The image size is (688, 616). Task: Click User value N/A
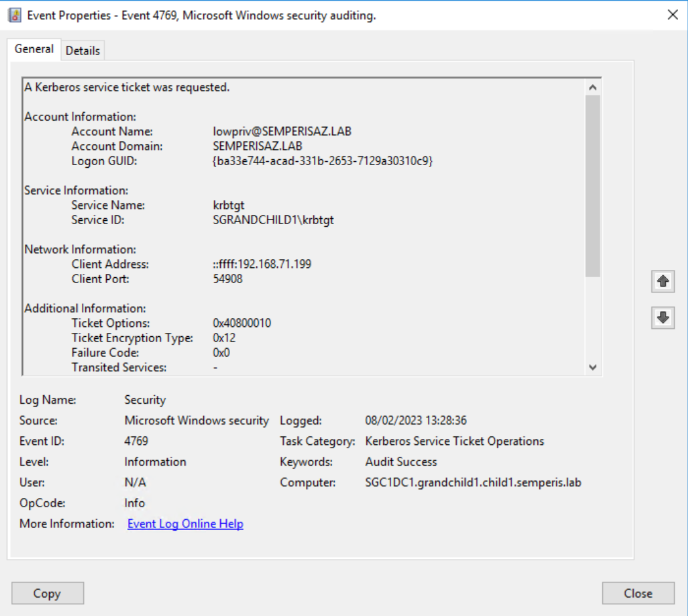pyautogui.click(x=135, y=482)
